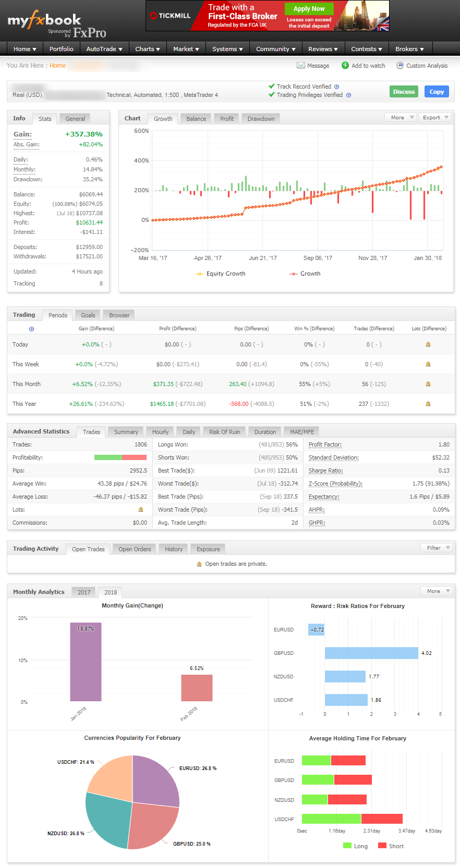The image size is (460, 868).
Task: Click the help icon in Trading table header
Action: click(31, 329)
